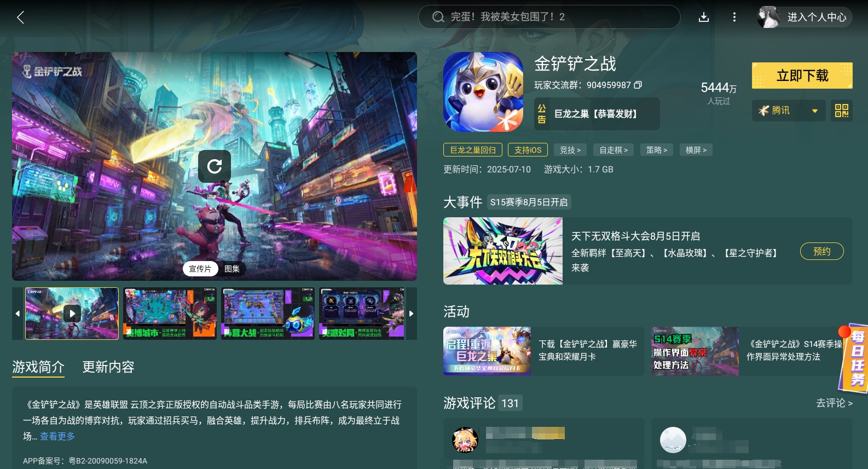Replay the promo video
868x469 pixels.
coord(215,166)
